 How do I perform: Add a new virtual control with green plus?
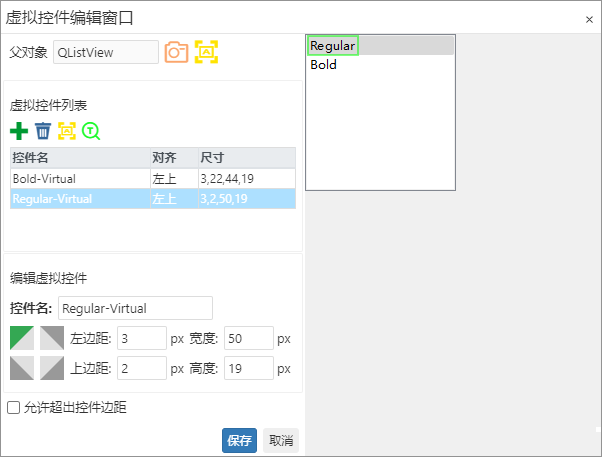click(x=19, y=131)
